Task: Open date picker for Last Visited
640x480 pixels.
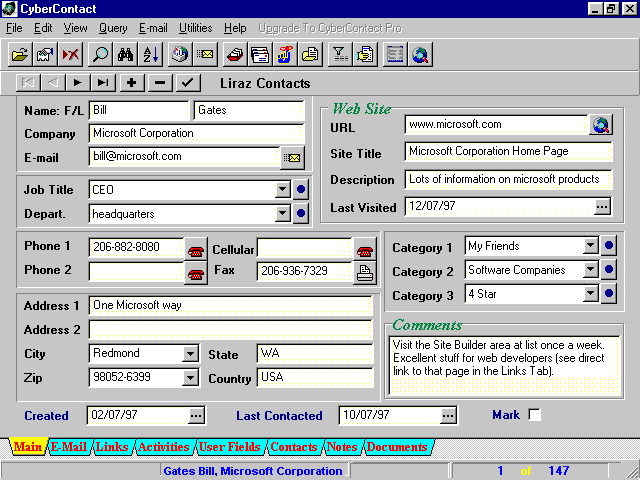Action: point(601,207)
